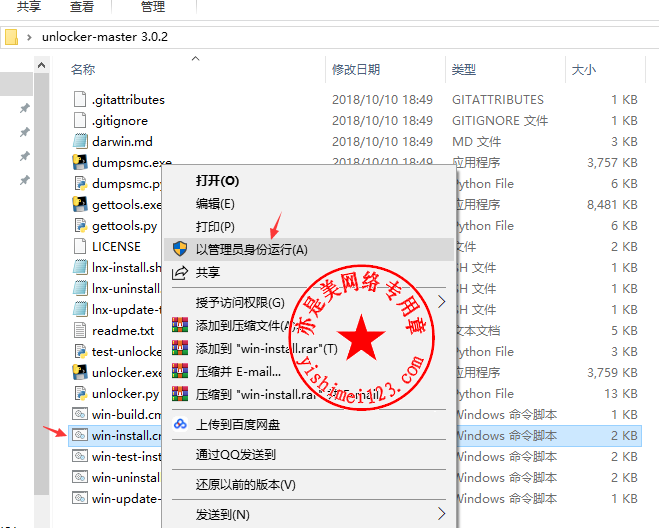Click the unlocker.py Python file icon
The width and height of the screenshot is (659, 528).
[80, 393]
